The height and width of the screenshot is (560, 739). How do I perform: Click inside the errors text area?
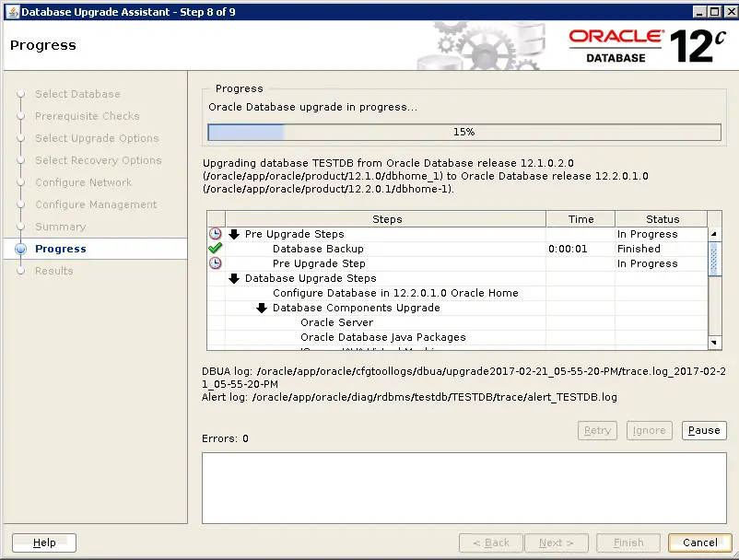coord(464,488)
